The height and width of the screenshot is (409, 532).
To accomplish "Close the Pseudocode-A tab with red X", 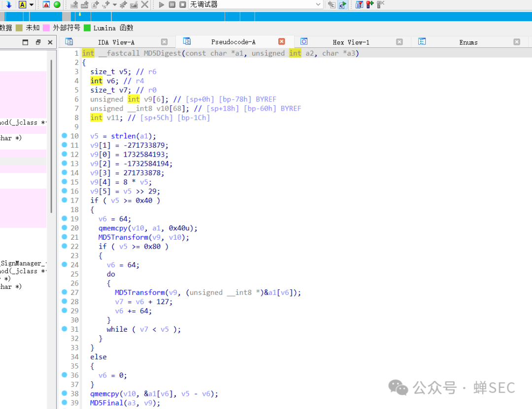I will pyautogui.click(x=282, y=41).
